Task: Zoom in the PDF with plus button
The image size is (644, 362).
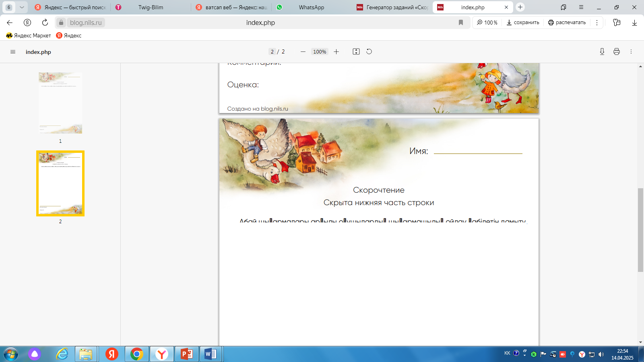Action: pos(336,51)
